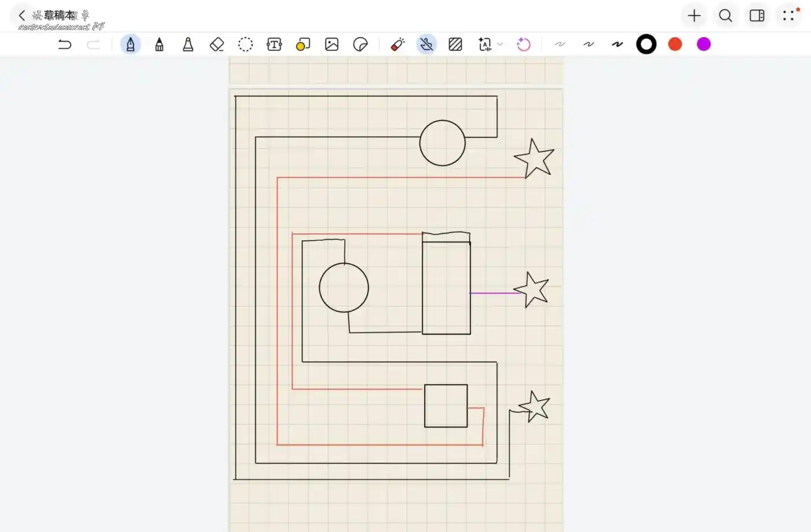Open the shapes tool
The image size is (811, 532).
point(303,45)
